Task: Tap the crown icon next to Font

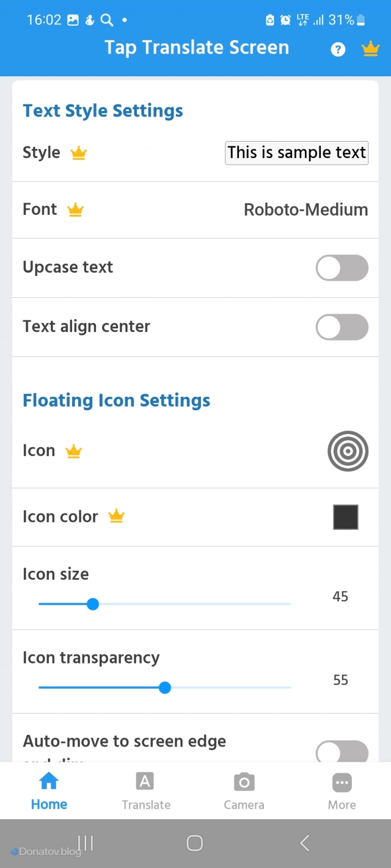Action: pos(75,210)
